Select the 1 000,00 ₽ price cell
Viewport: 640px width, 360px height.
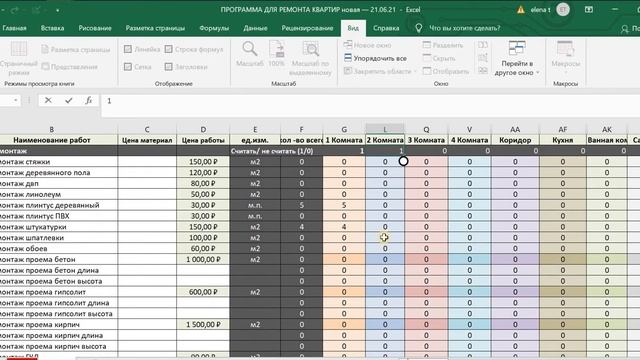tap(203, 259)
